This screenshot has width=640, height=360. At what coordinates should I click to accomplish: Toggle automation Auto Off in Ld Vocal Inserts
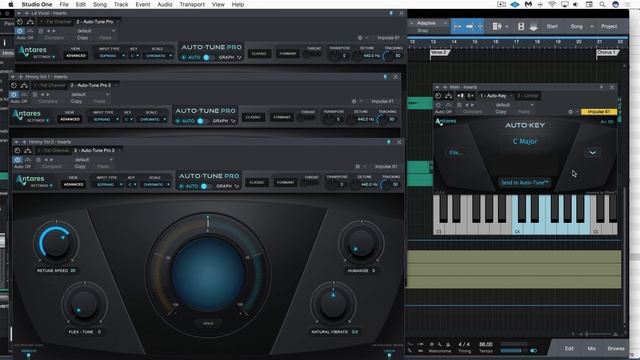coord(24,38)
